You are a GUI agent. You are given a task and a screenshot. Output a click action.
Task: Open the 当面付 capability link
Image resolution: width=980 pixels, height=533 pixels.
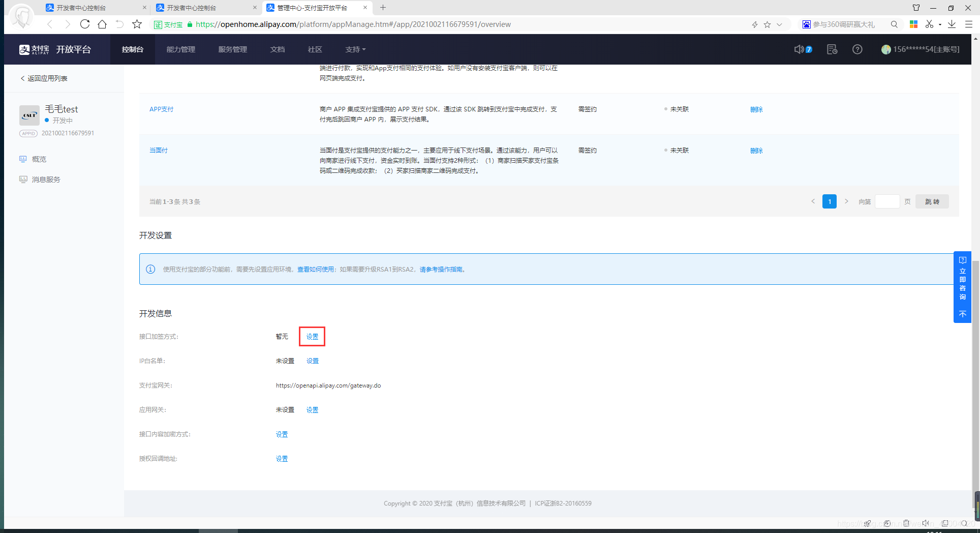(x=159, y=151)
